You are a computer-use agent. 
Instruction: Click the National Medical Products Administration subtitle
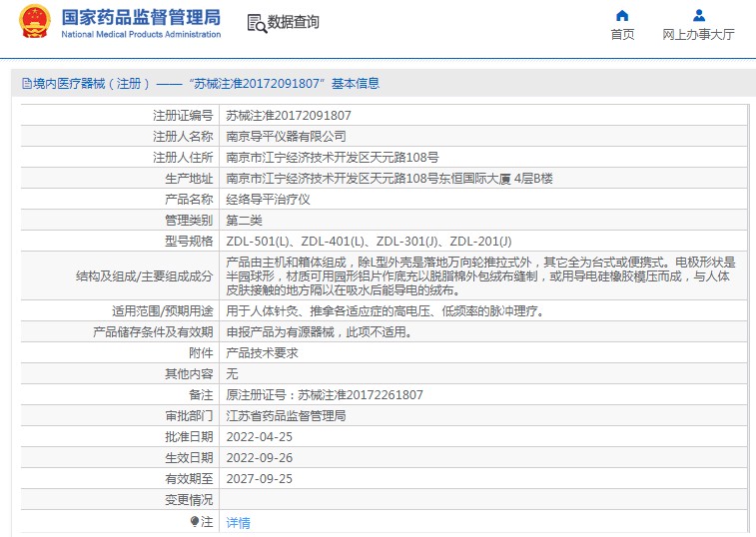(x=141, y=35)
